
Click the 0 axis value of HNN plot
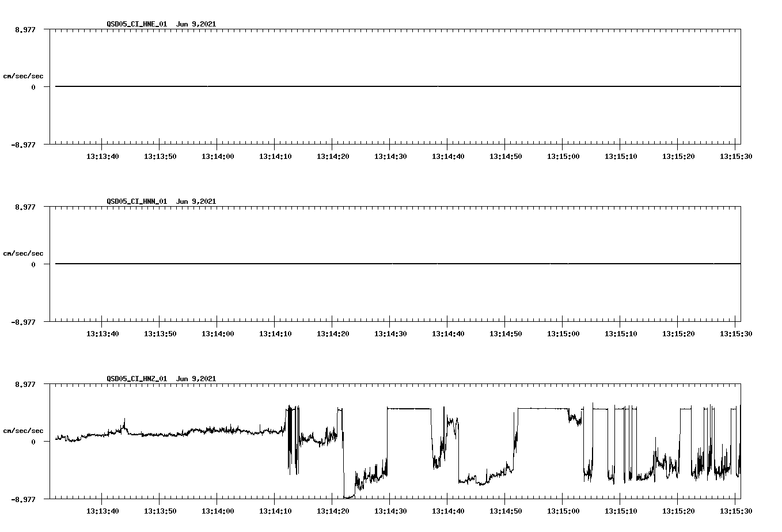coord(33,265)
